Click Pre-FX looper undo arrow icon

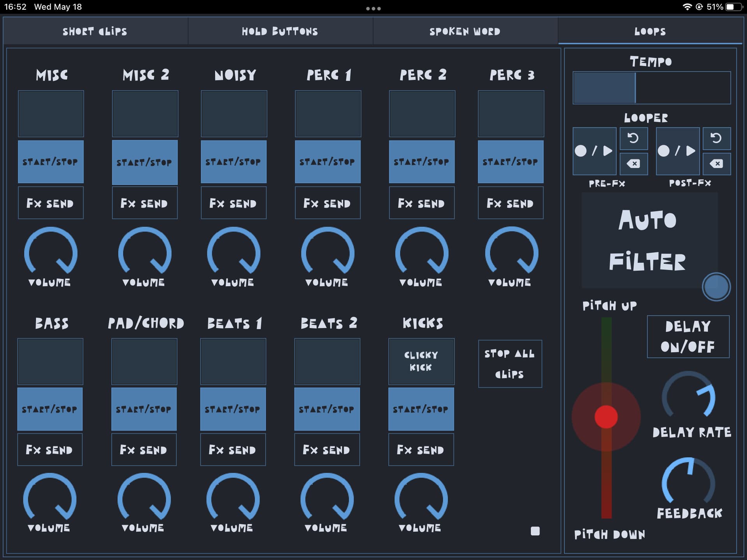(x=633, y=138)
